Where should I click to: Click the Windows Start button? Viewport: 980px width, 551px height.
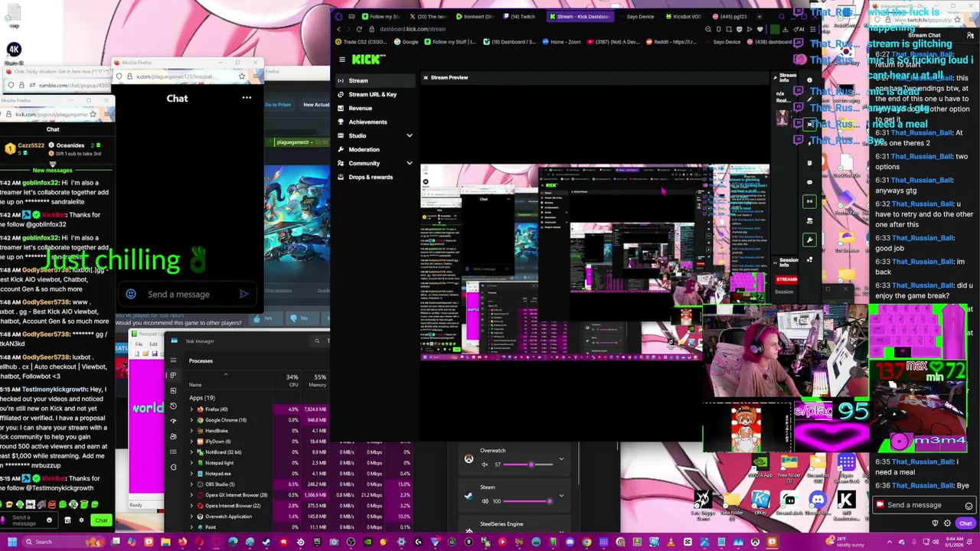[x=12, y=542]
